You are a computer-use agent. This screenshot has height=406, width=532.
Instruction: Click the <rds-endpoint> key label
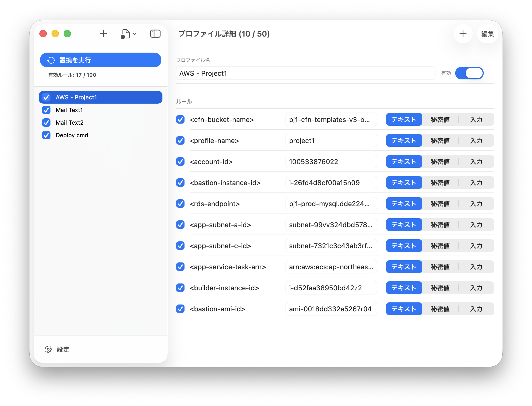[x=215, y=204]
